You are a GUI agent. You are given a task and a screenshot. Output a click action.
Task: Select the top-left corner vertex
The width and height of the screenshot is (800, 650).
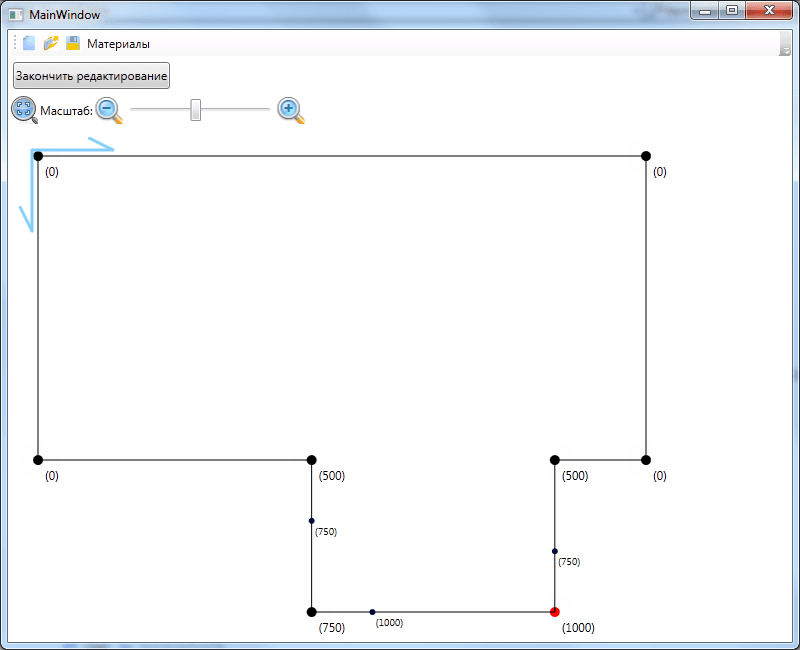(38, 156)
